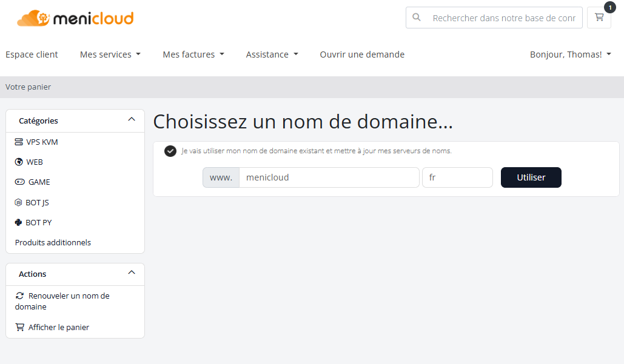Screen dimensions: 624x364
Task: Open Assistance dropdown menu
Action: click(x=272, y=55)
